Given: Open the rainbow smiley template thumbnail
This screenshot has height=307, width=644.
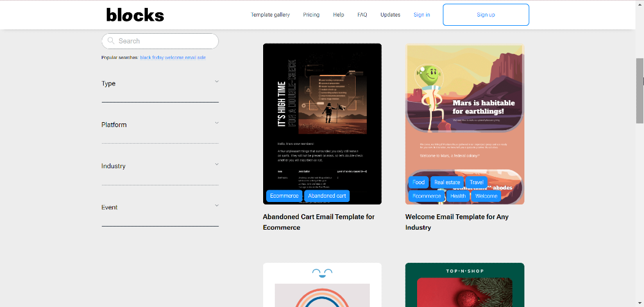Looking at the screenshot, I should click(x=322, y=285).
